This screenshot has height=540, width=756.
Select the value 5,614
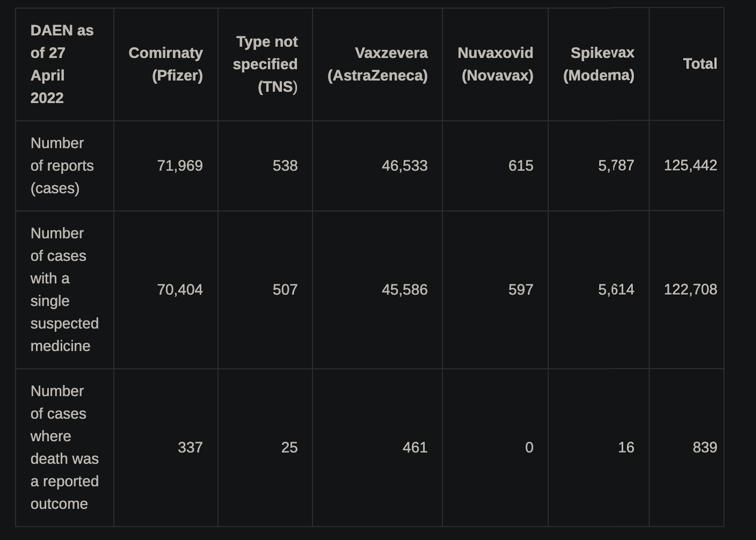(x=616, y=289)
